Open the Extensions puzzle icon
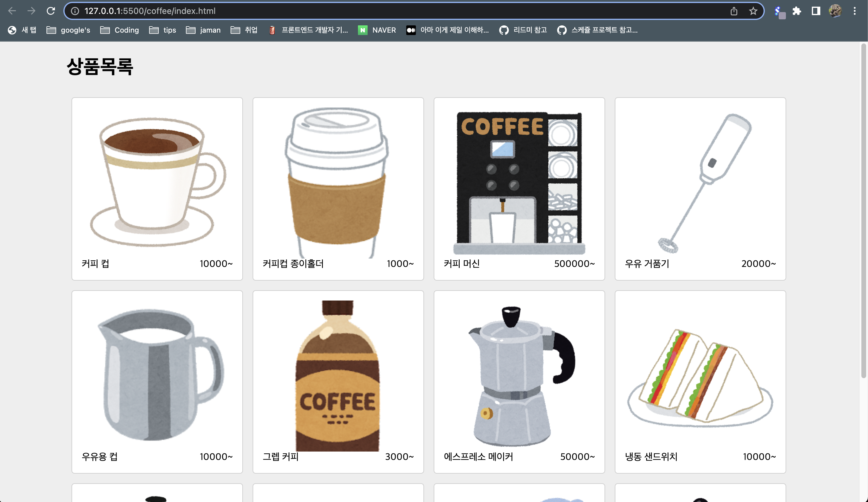This screenshot has width=868, height=502. pos(797,11)
